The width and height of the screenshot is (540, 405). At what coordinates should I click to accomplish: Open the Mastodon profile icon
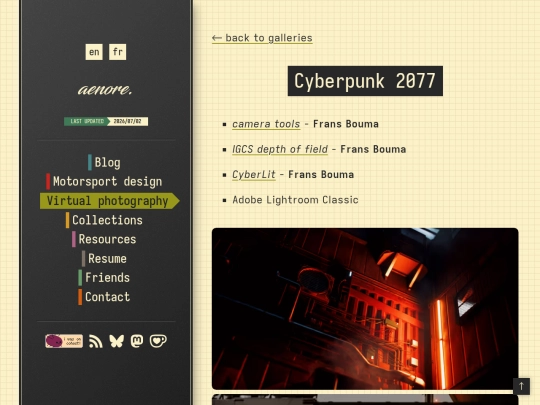click(137, 341)
